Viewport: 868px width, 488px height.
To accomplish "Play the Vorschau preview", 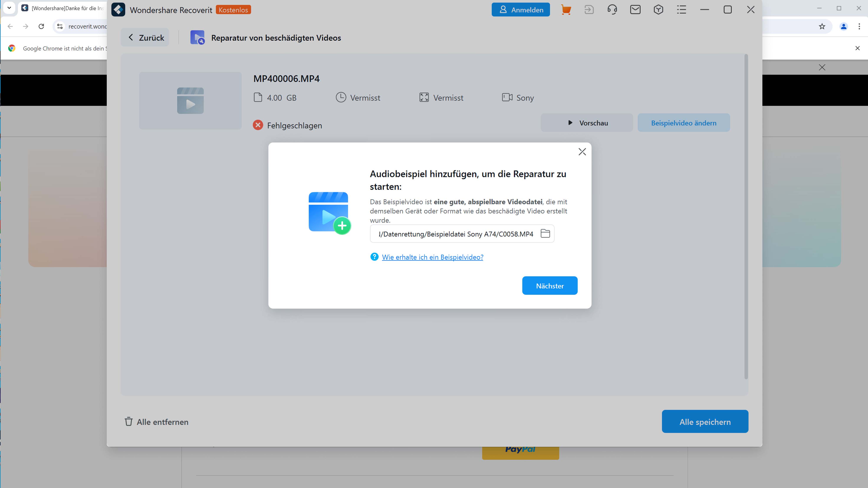I will click(x=587, y=123).
